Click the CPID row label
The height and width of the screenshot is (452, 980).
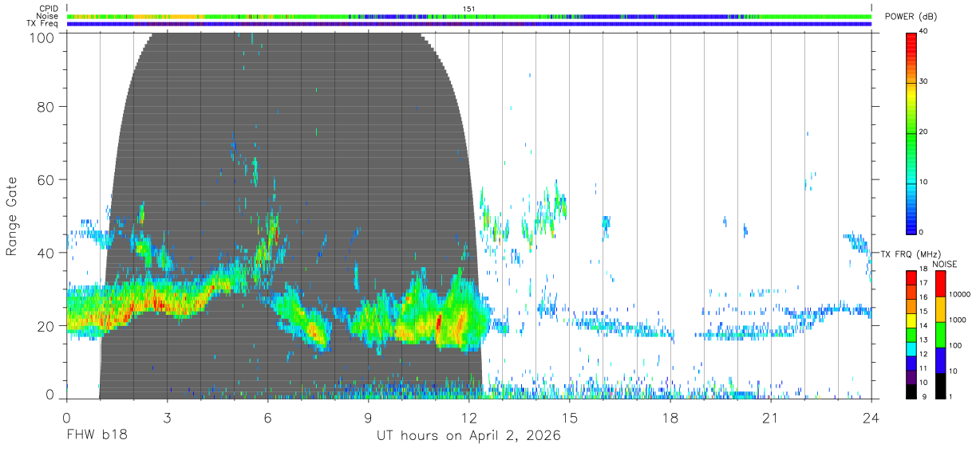(x=49, y=9)
